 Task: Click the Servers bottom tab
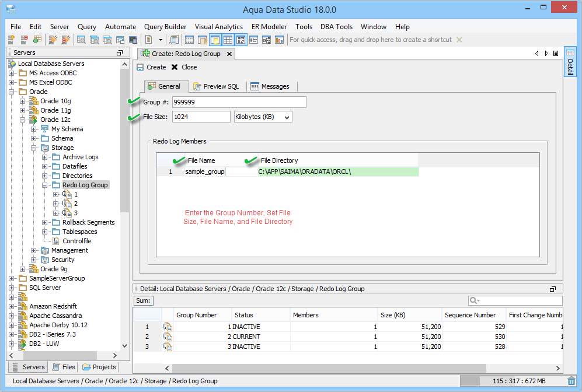(29, 367)
